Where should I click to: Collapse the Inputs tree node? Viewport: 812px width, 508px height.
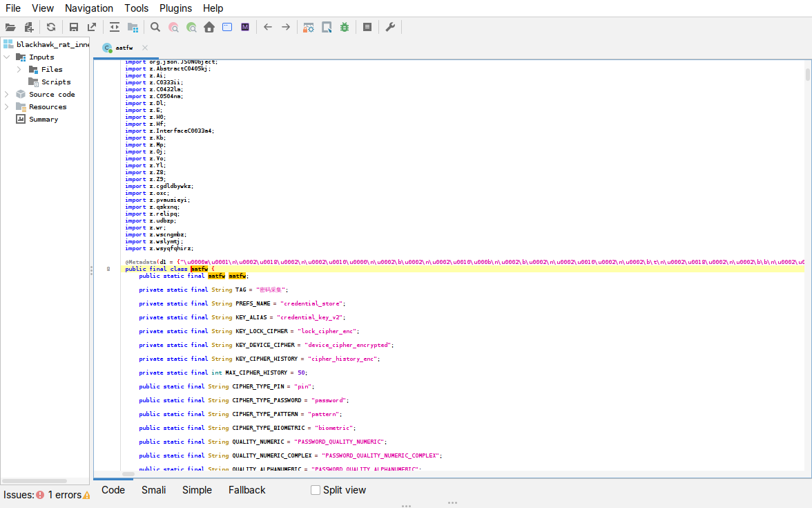pyautogui.click(x=7, y=57)
